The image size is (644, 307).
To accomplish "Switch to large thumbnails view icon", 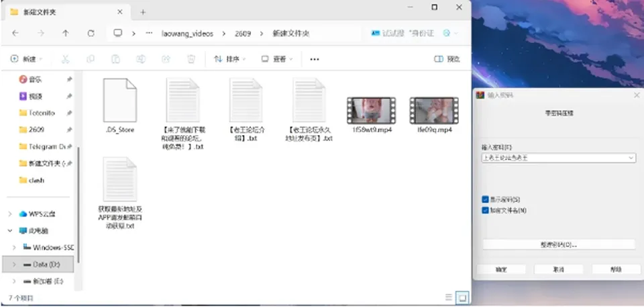I will click(462, 297).
